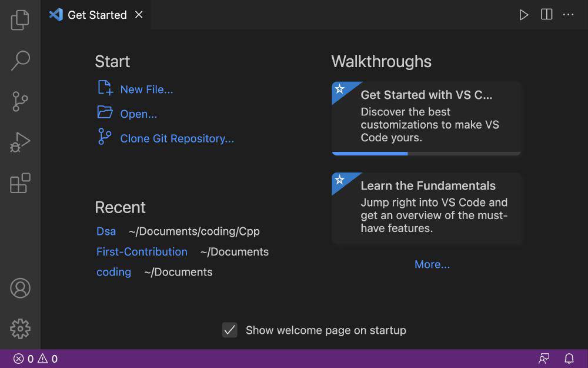Image resolution: width=588 pixels, height=368 pixels.
Task: Click the Start heading
Action: point(112,61)
